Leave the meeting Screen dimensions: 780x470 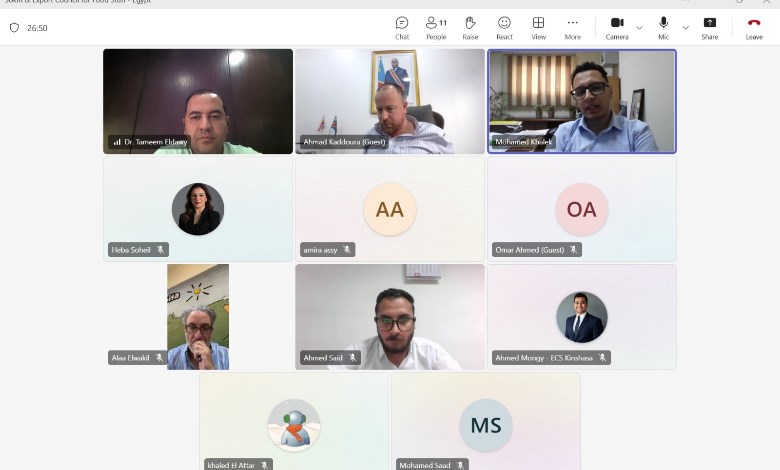[754, 28]
